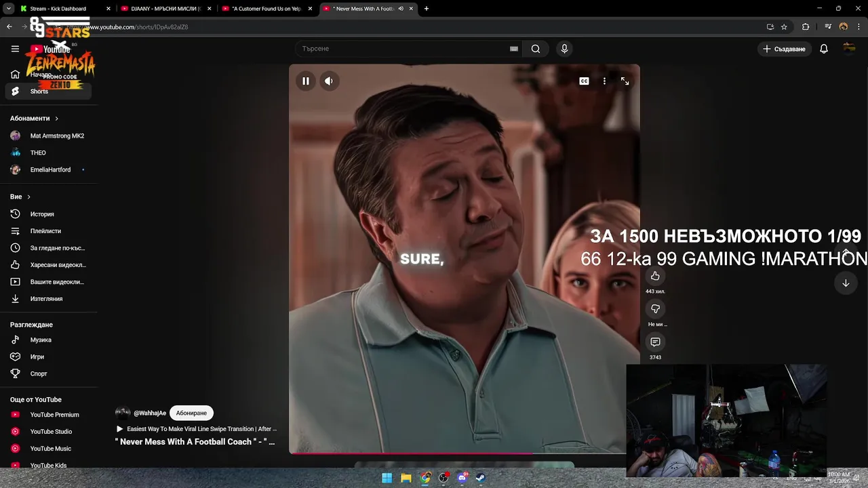
Task: Open Discord from taskbar
Action: click(x=462, y=478)
